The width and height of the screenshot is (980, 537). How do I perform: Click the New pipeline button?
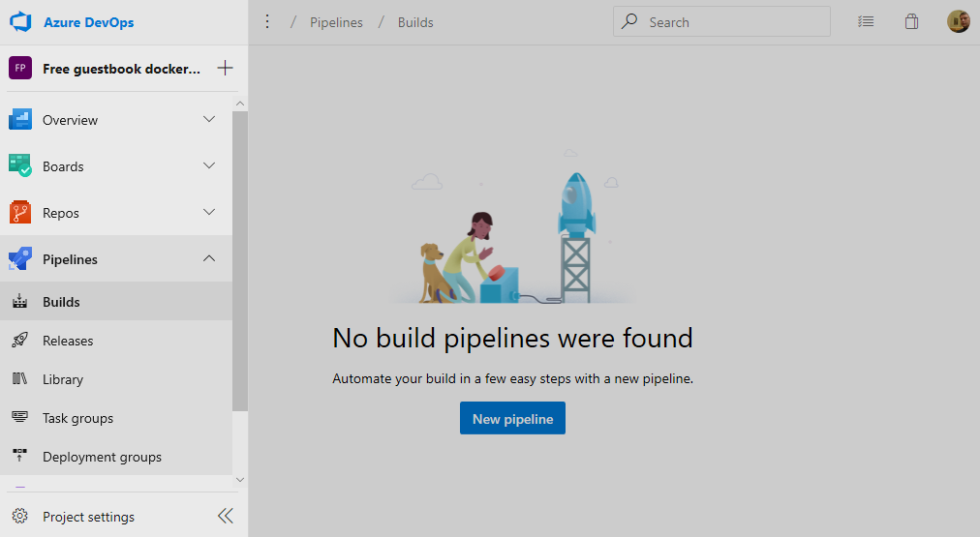512,419
